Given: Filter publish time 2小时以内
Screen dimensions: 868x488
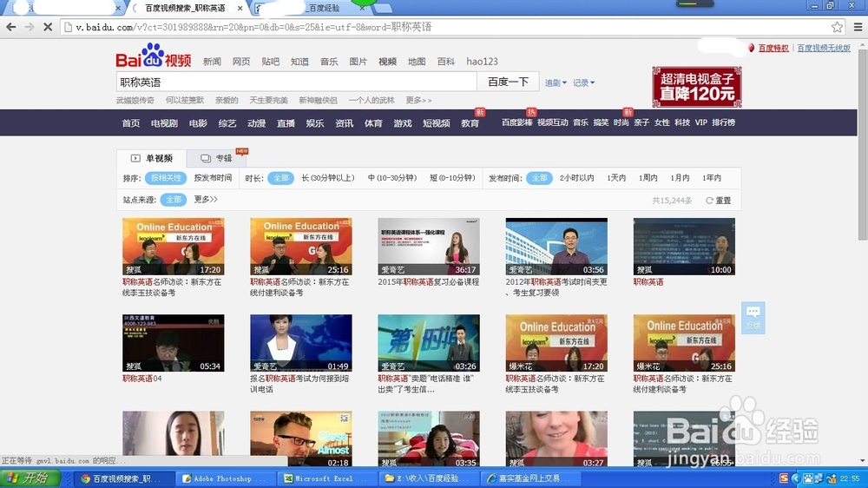Looking at the screenshot, I should tap(576, 178).
